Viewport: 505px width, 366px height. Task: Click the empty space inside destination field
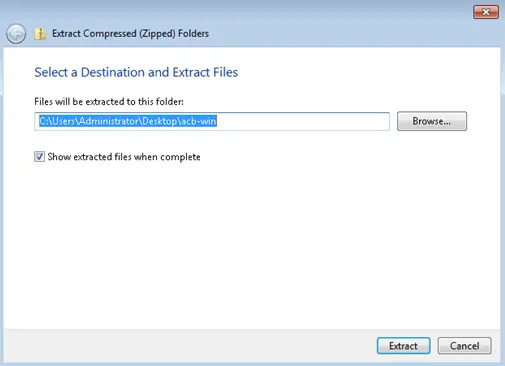[x=303, y=121]
